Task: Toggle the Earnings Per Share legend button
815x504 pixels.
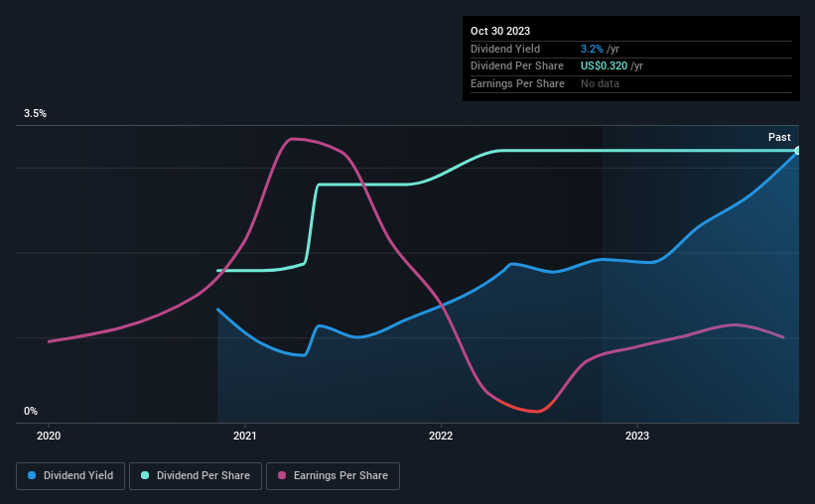Action: pyautogui.click(x=333, y=475)
